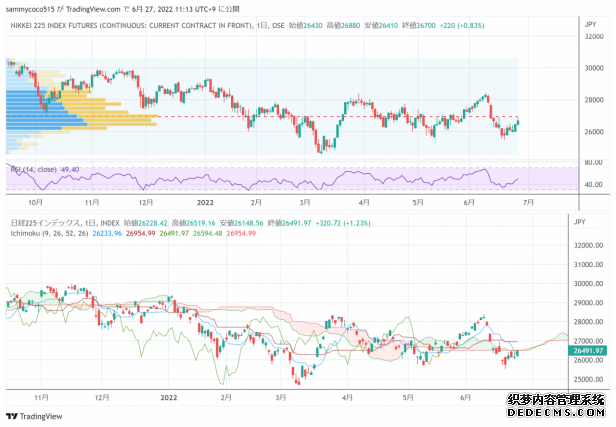
Task: Click the futures high value 高値26880
Action: [343, 26]
